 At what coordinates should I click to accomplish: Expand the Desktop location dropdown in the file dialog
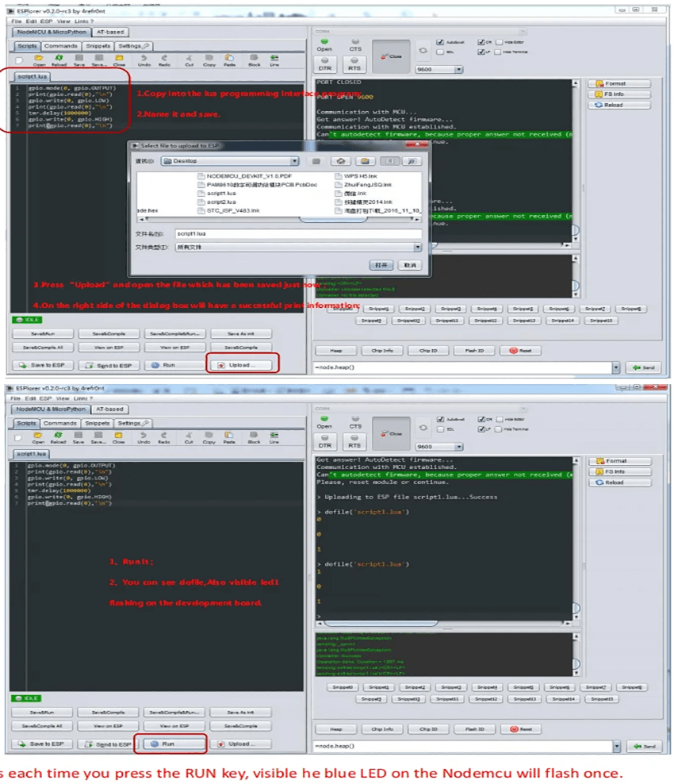tap(294, 161)
